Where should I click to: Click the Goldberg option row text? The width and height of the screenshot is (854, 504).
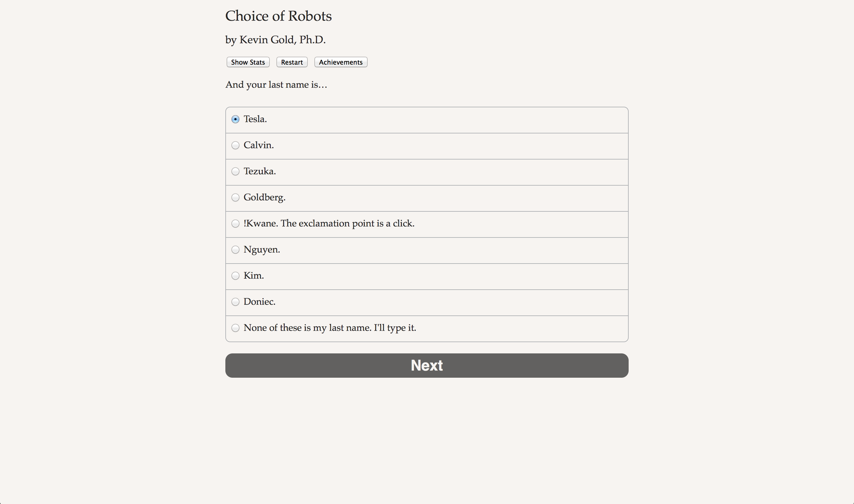click(264, 197)
